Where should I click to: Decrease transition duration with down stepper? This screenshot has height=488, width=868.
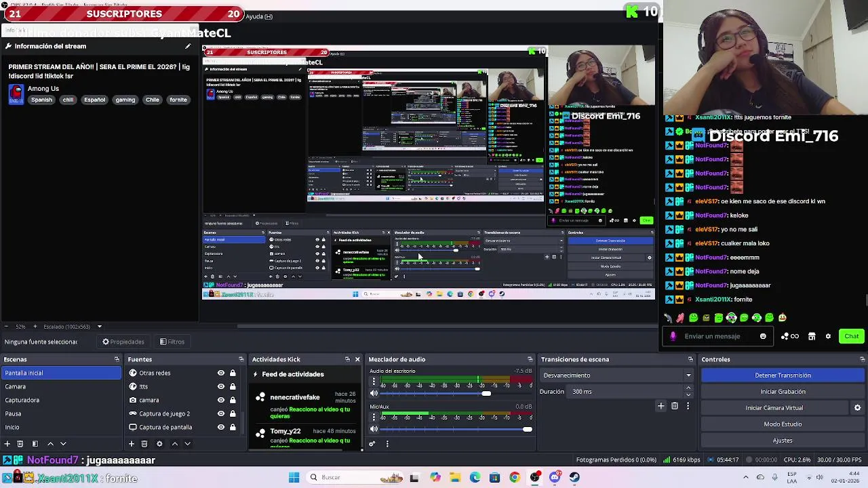(x=688, y=394)
